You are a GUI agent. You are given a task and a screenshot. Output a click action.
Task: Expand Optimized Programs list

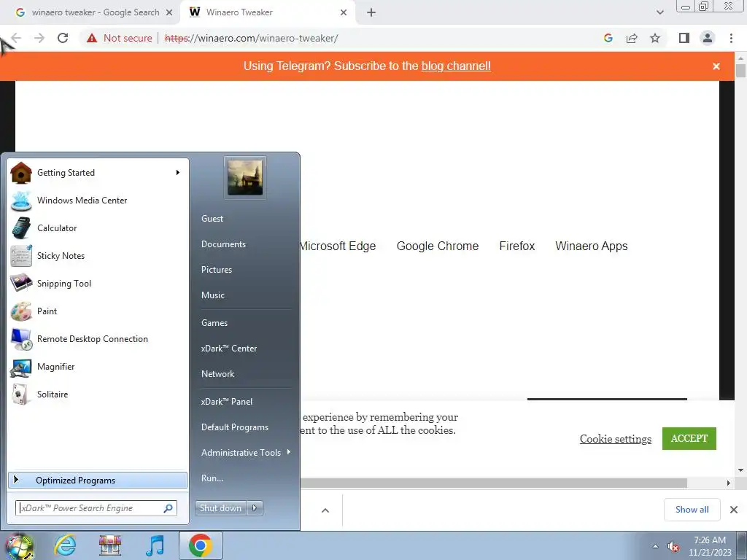click(x=98, y=480)
